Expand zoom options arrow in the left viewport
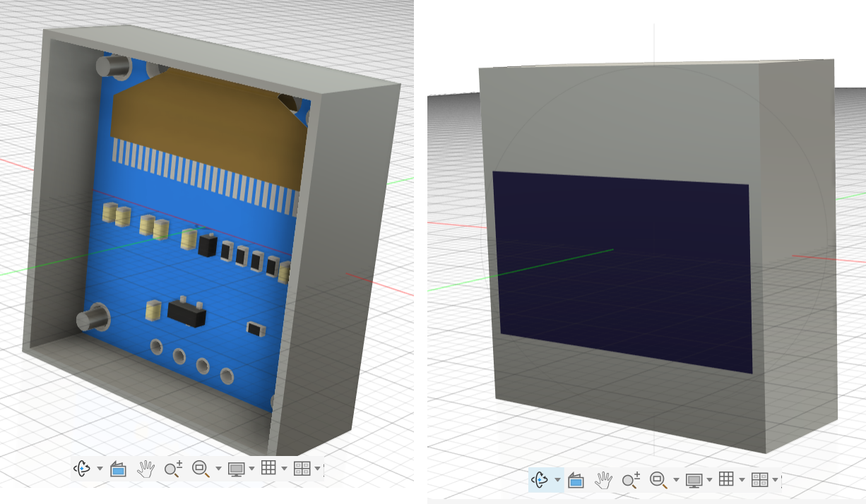The image size is (866, 504). (218, 469)
